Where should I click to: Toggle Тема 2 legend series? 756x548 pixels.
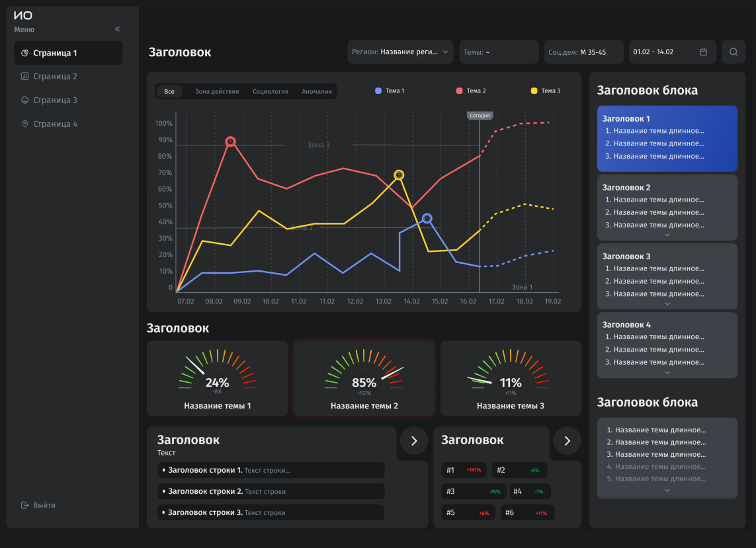point(471,91)
